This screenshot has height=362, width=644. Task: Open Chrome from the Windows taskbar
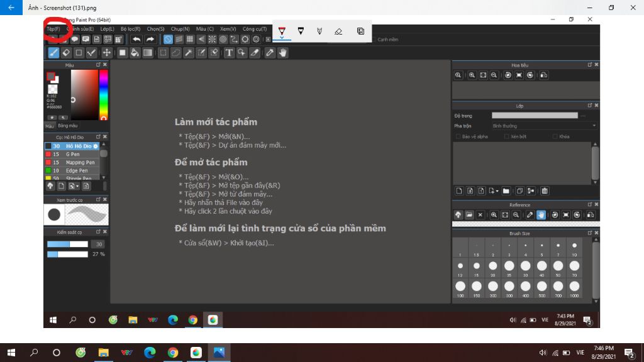173,353
